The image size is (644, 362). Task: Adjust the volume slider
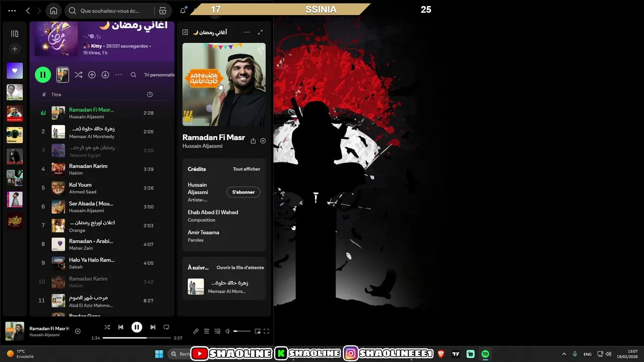(x=242, y=331)
